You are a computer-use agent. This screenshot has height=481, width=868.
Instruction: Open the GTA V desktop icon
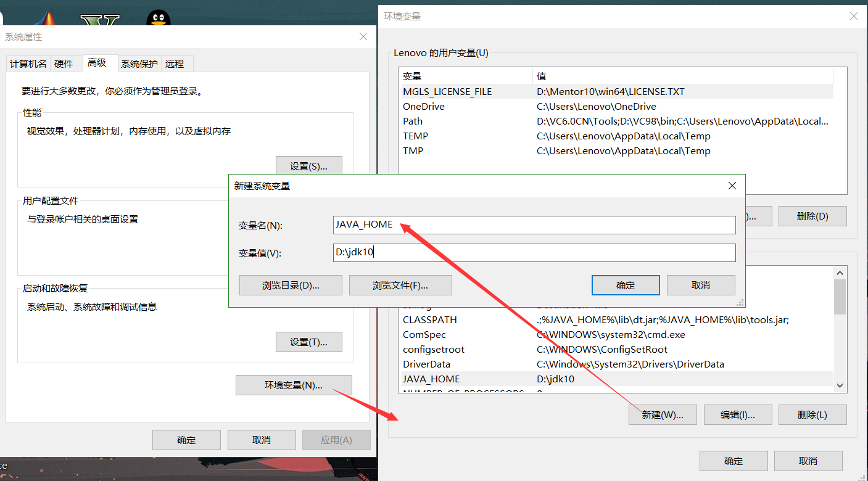coord(100,20)
